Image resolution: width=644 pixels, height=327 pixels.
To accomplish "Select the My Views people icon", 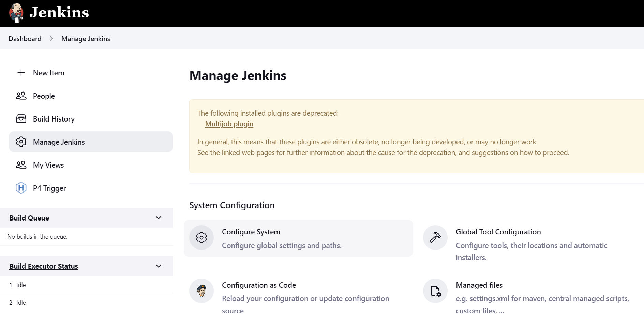I will point(21,165).
